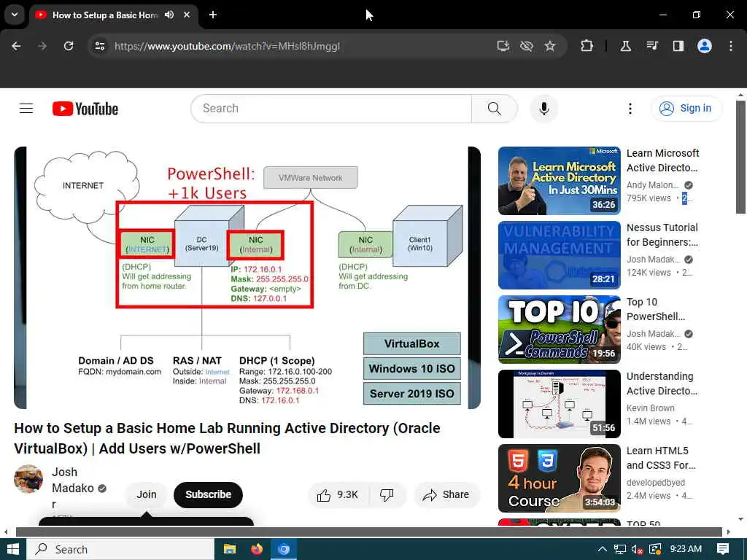Open the browser three-dot menu
This screenshot has width=747, height=560.
(x=731, y=46)
